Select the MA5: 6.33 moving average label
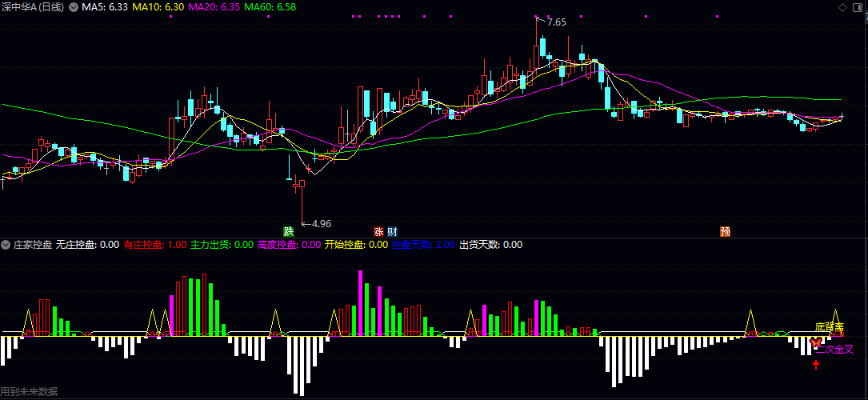This screenshot has width=868, height=400. point(105,7)
